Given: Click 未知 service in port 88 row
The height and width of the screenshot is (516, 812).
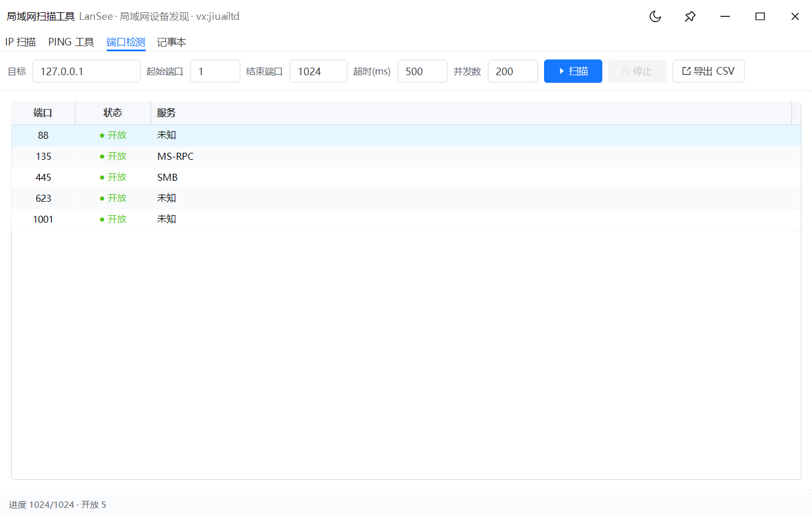Looking at the screenshot, I should [167, 135].
